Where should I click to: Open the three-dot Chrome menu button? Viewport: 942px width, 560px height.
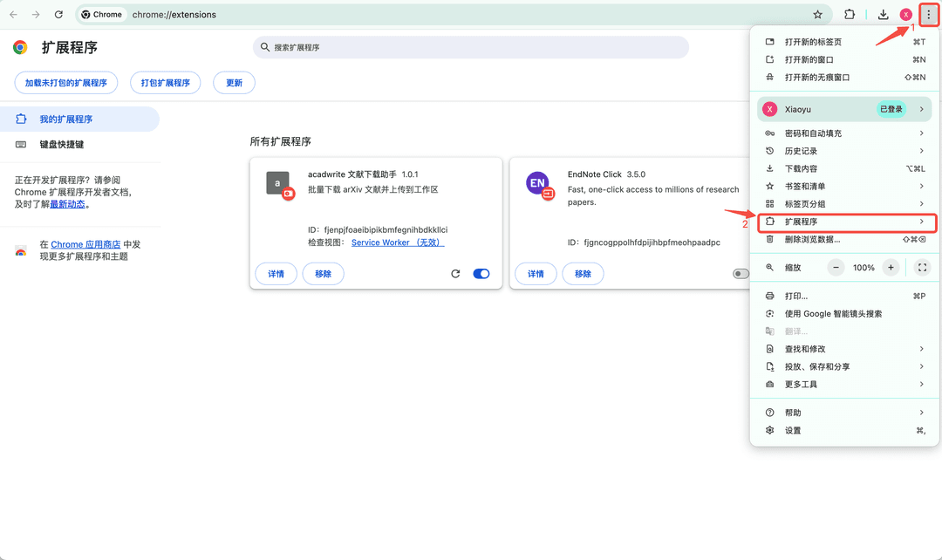coord(928,15)
